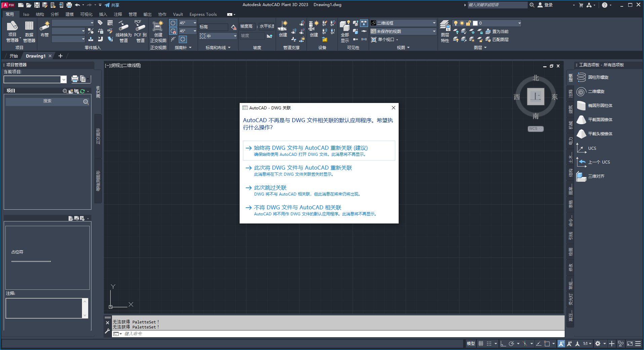
Task: Open the current project 当前项目 combo box
Action: [x=64, y=79]
